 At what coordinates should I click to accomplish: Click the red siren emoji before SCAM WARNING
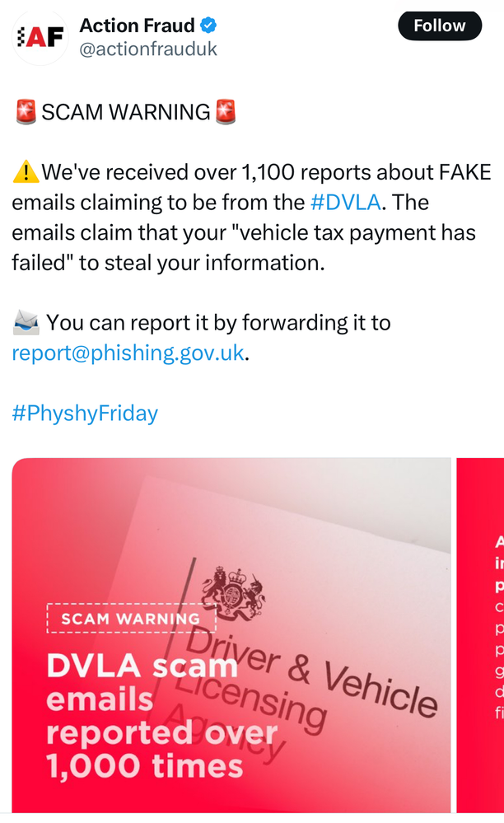26,112
